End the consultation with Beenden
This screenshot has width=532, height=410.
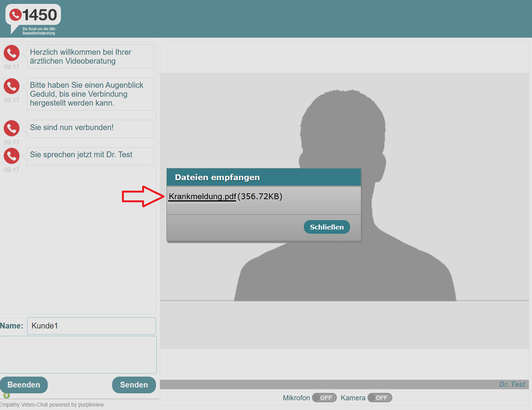pyautogui.click(x=24, y=385)
